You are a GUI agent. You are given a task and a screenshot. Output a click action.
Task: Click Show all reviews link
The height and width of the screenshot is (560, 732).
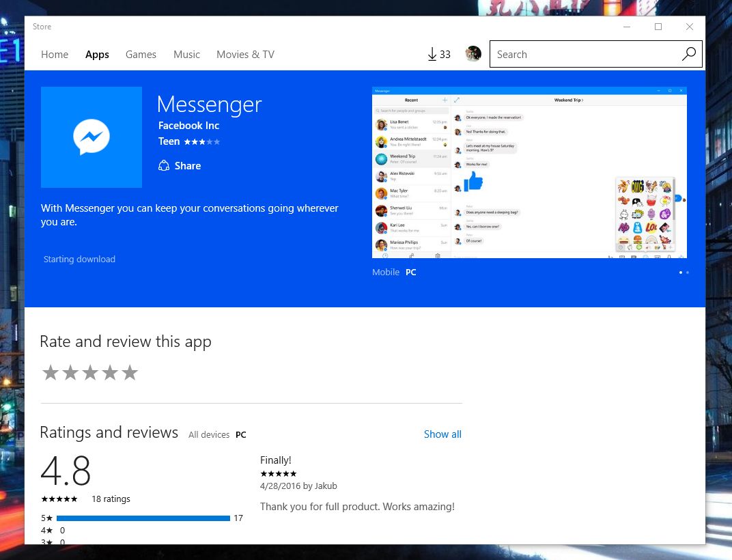coord(442,434)
